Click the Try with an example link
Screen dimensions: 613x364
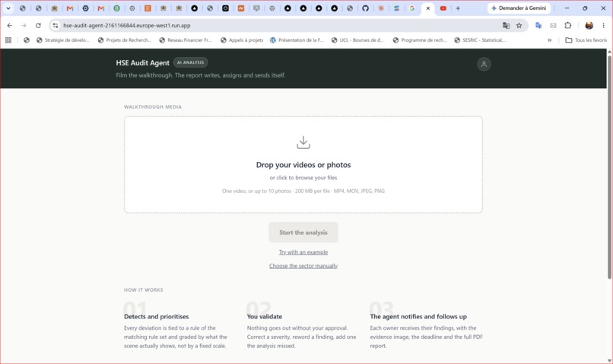pos(303,252)
